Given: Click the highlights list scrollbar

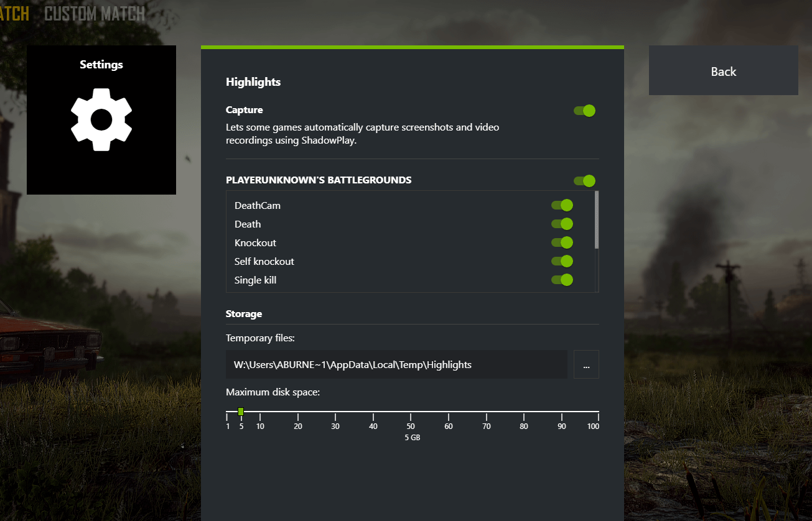Looking at the screenshot, I should coord(597,220).
